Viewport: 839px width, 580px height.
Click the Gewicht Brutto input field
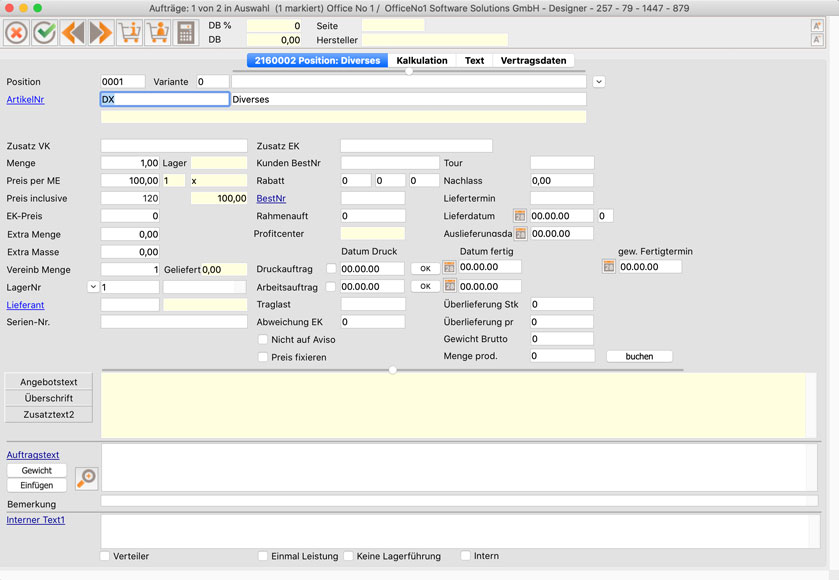click(x=562, y=339)
